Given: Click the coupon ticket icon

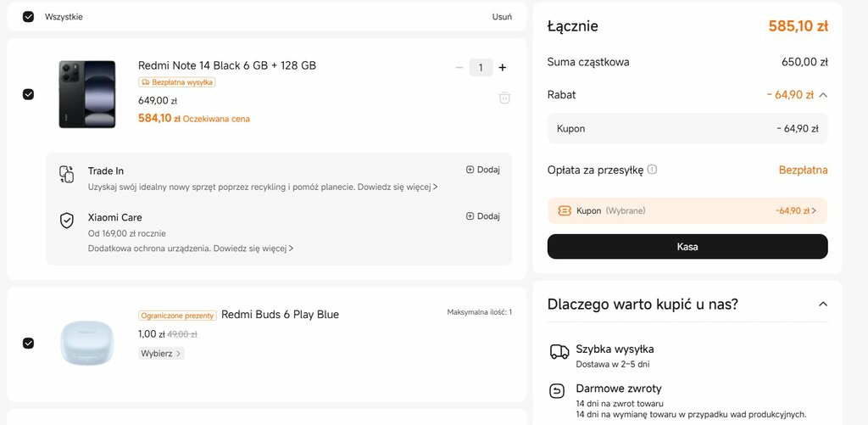Looking at the screenshot, I should click(x=565, y=210).
